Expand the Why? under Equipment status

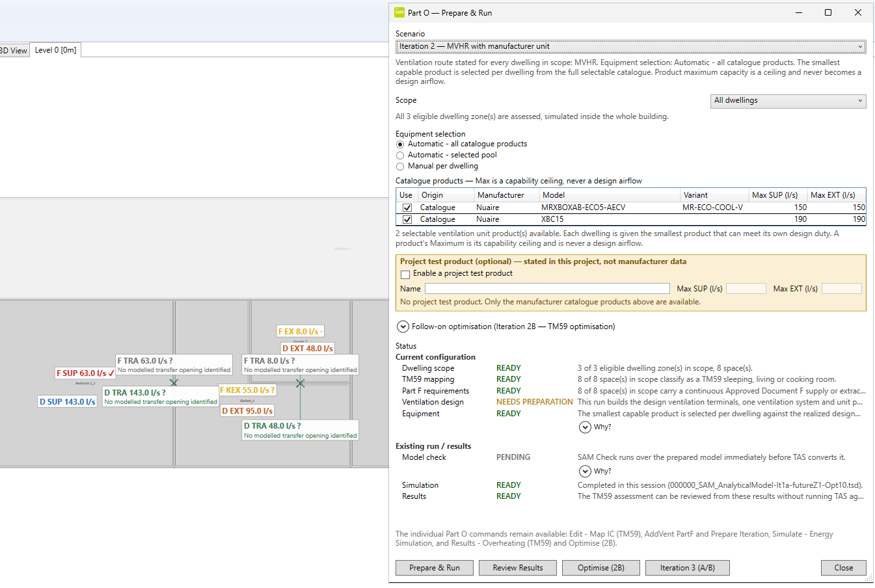[585, 427]
